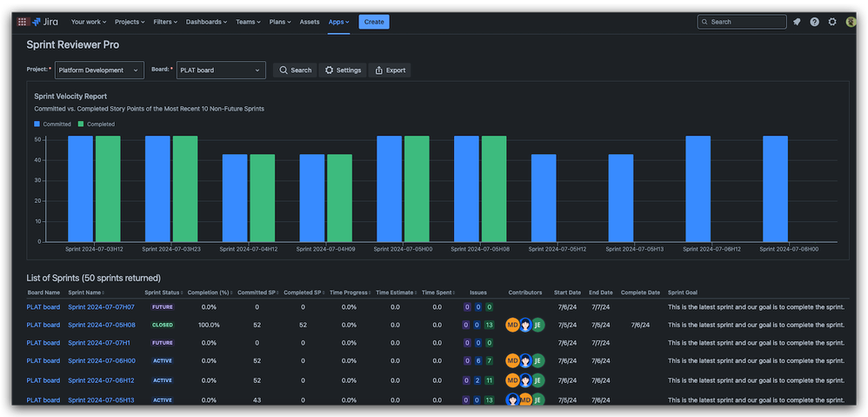
Task: Toggle the blue Committed legend series
Action: [52, 124]
